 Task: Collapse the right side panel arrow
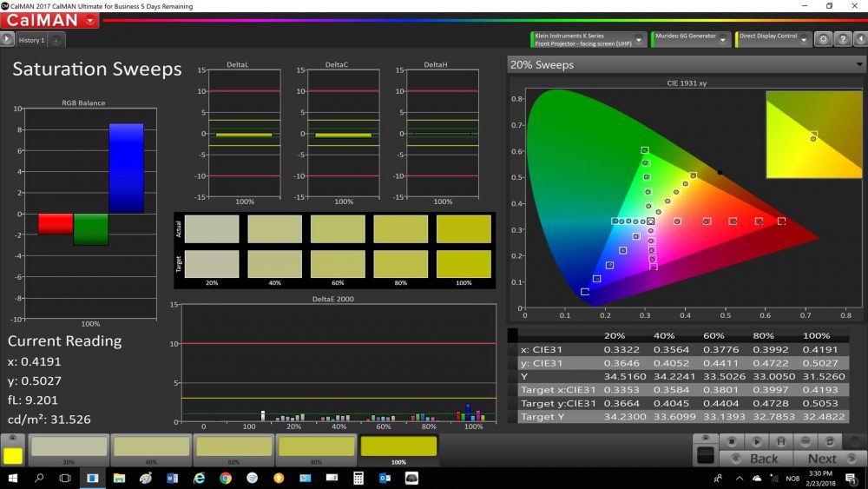click(861, 39)
